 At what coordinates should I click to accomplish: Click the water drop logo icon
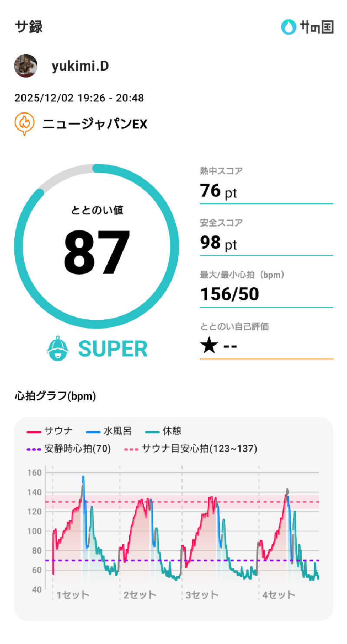pyautogui.click(x=288, y=27)
